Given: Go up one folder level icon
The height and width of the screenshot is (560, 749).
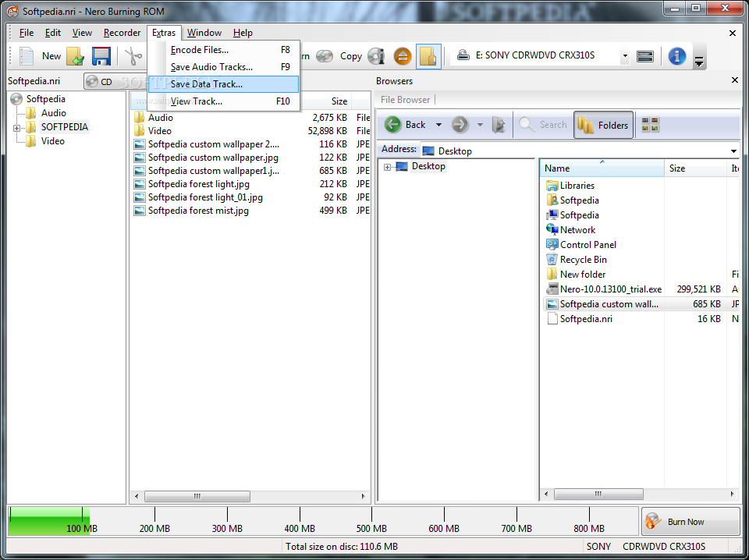Looking at the screenshot, I should tap(499, 125).
